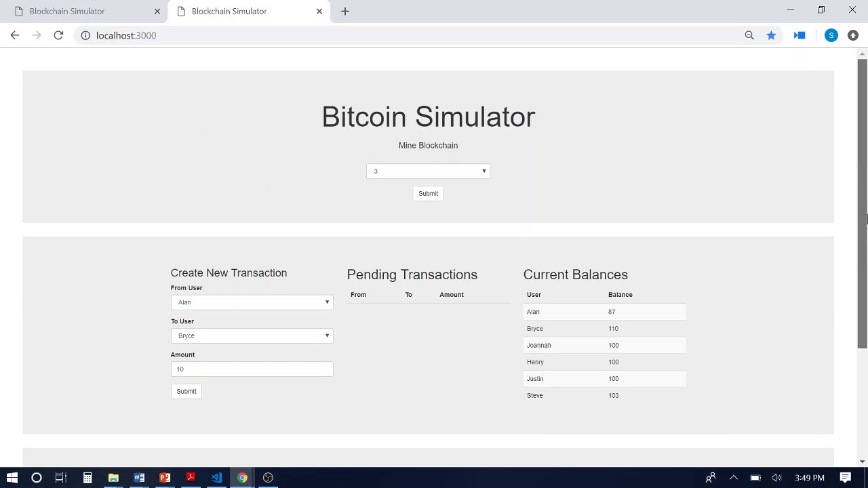Click Steve's balance value 103
This screenshot has height=488, width=868.
(613, 396)
